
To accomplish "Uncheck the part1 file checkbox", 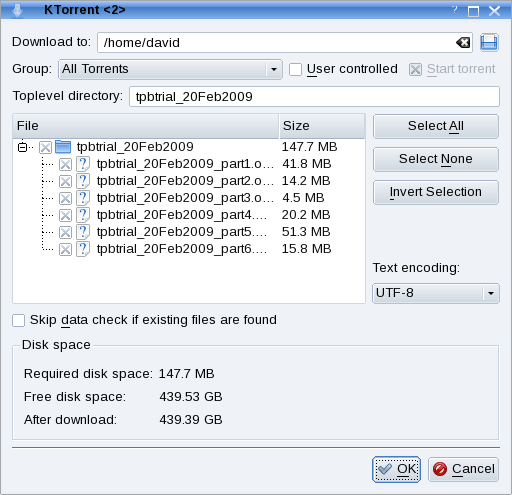I will pyautogui.click(x=65, y=164).
